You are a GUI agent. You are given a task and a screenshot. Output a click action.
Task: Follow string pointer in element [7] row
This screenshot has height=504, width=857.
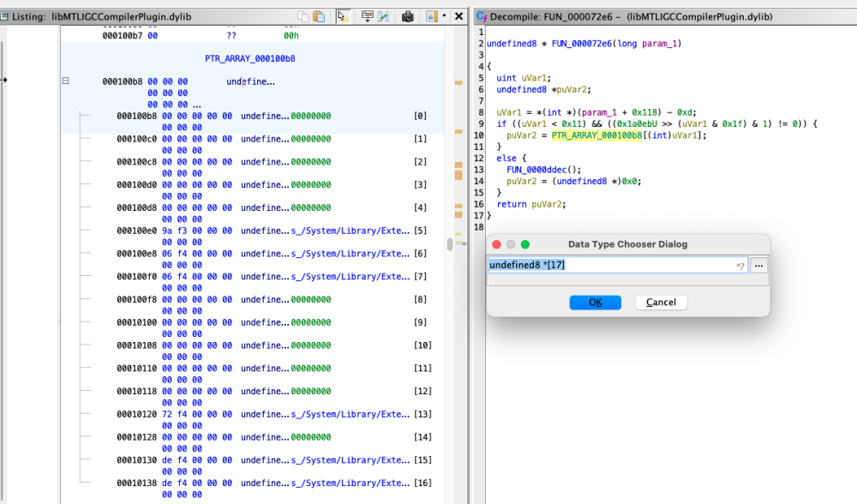click(350, 277)
